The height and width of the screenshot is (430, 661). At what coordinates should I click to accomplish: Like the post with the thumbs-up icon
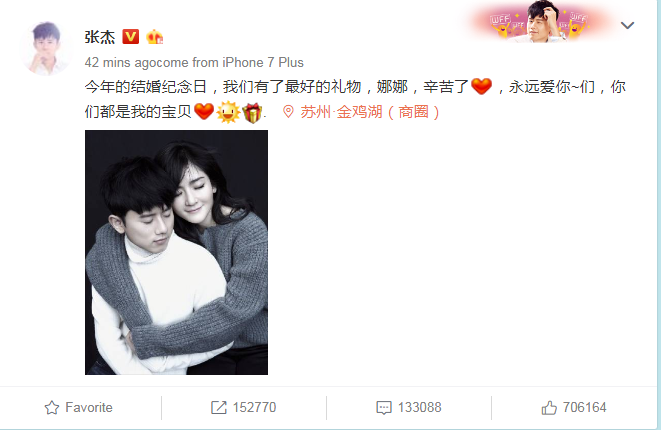pos(549,408)
